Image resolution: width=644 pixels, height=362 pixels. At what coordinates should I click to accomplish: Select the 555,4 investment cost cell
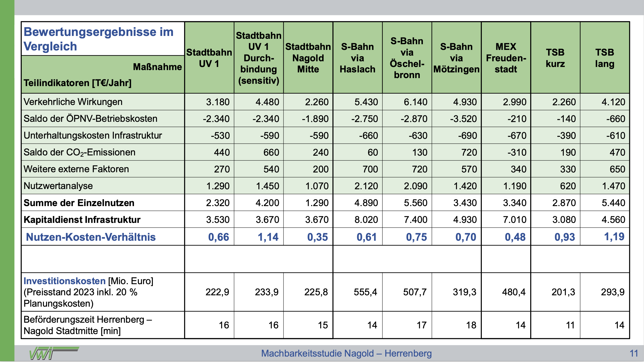(365, 292)
